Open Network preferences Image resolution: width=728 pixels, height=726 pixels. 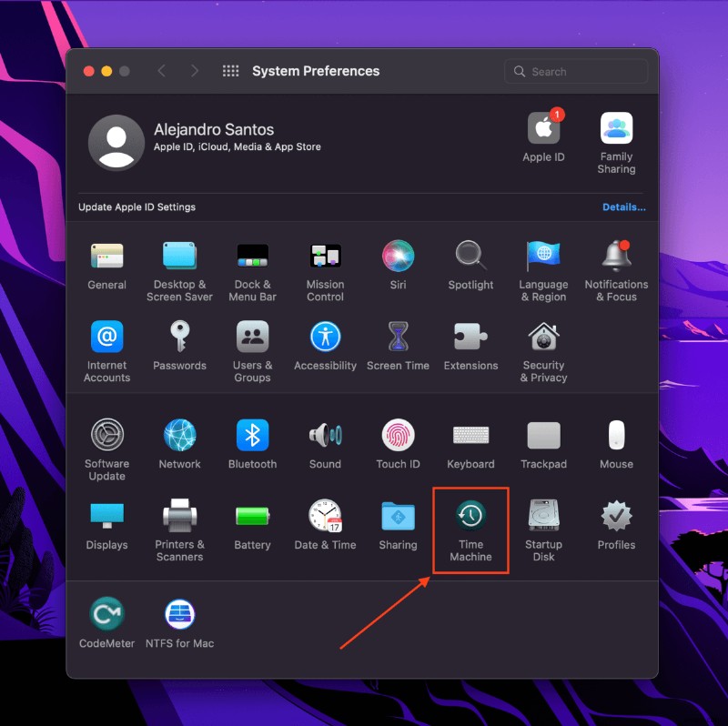point(179,437)
